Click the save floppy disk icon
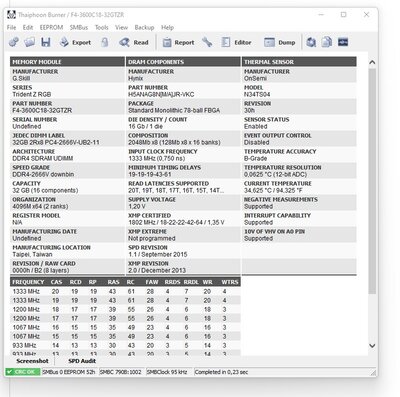The height and width of the screenshot is (397, 400). [x=46, y=42]
